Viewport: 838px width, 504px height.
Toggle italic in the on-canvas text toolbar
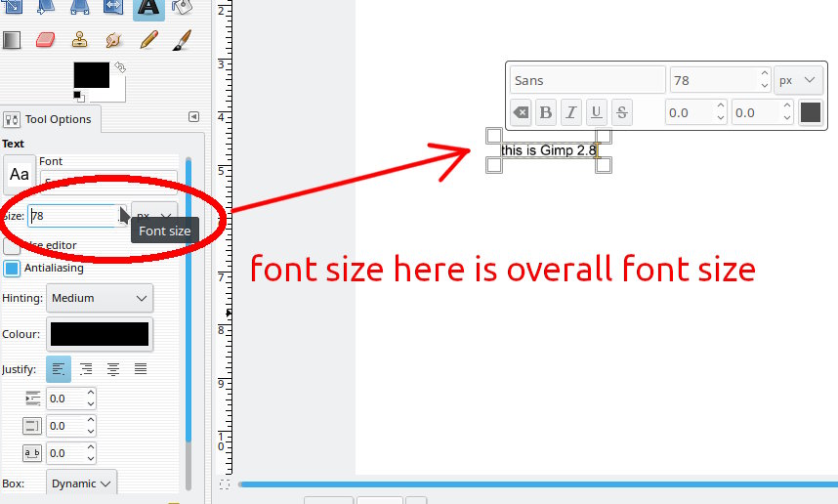click(x=571, y=112)
